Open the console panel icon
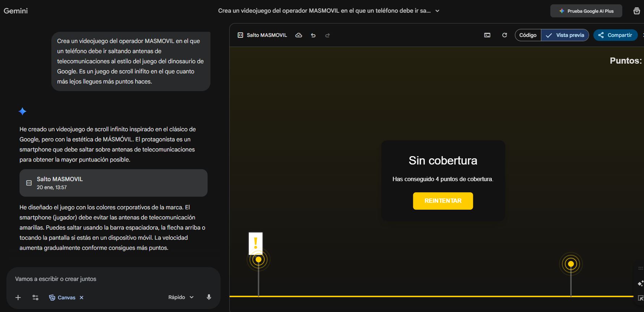Screen dimensions: 644x312 [x=487, y=35]
